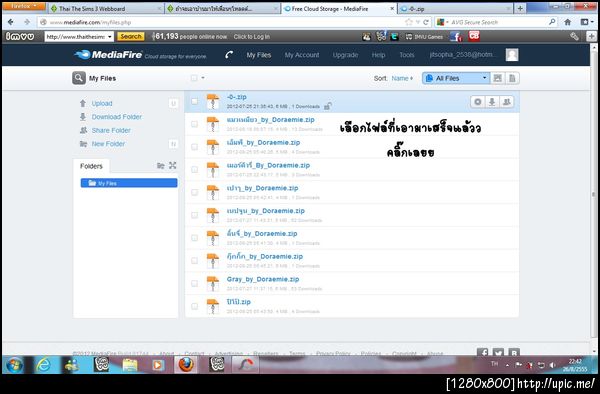Click the My Files search magnifier icon
This screenshot has width=600, height=394.
pos(79,78)
